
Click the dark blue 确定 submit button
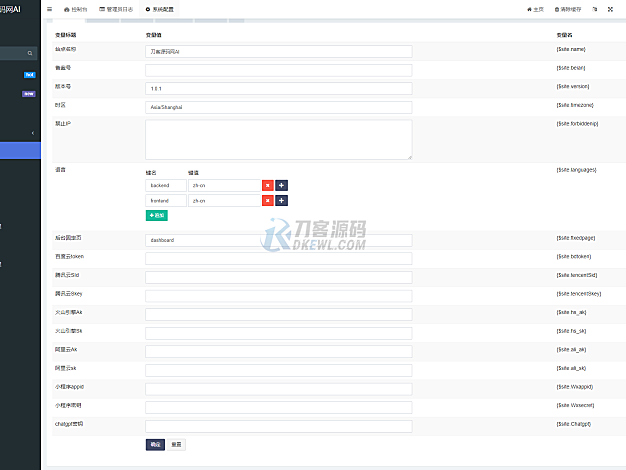click(155, 444)
